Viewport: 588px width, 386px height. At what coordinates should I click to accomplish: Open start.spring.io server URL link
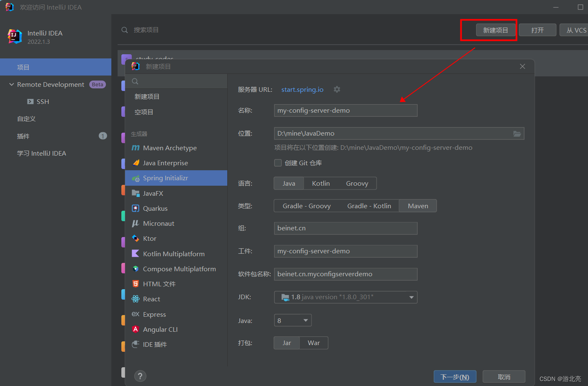302,89
